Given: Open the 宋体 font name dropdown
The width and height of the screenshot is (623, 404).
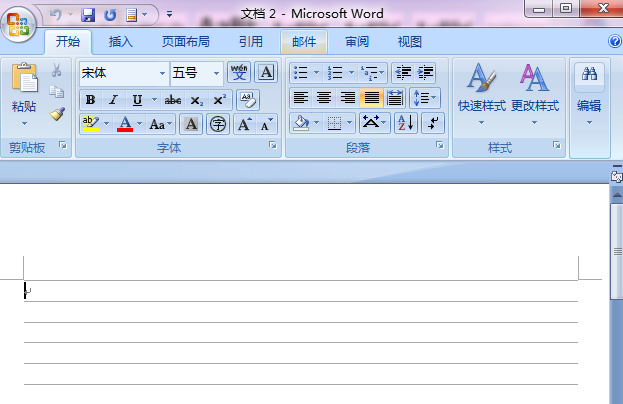Looking at the screenshot, I should (162, 73).
